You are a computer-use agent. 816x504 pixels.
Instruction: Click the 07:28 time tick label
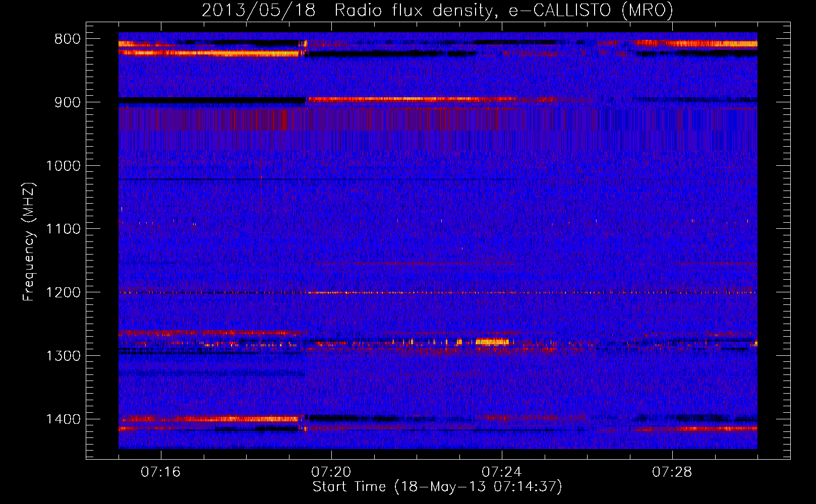tap(672, 472)
